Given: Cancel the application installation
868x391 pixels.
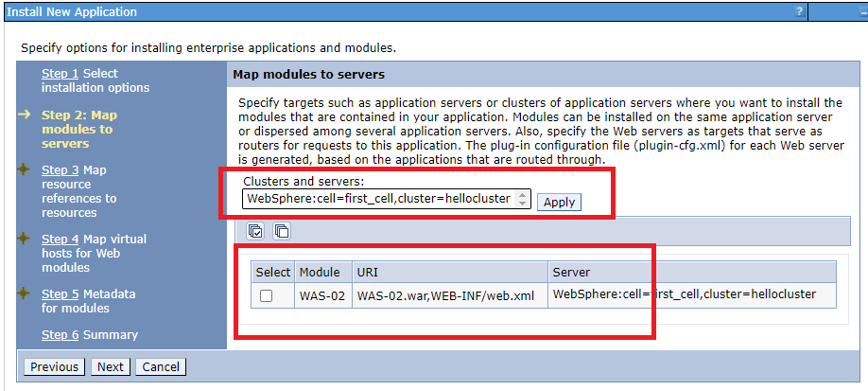Looking at the screenshot, I should [x=161, y=366].
